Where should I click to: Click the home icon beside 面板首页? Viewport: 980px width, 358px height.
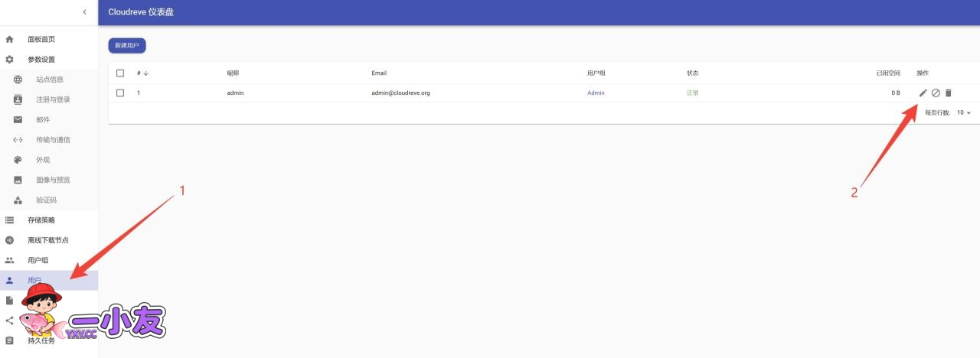click(x=10, y=39)
